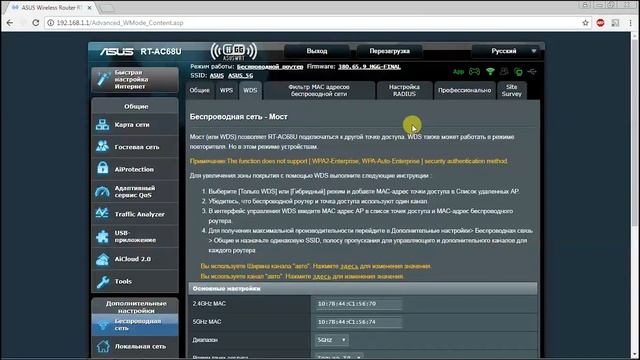The width and height of the screenshot is (640, 360).
Task: Open the Русский language dropdown
Action: pyautogui.click(x=504, y=51)
